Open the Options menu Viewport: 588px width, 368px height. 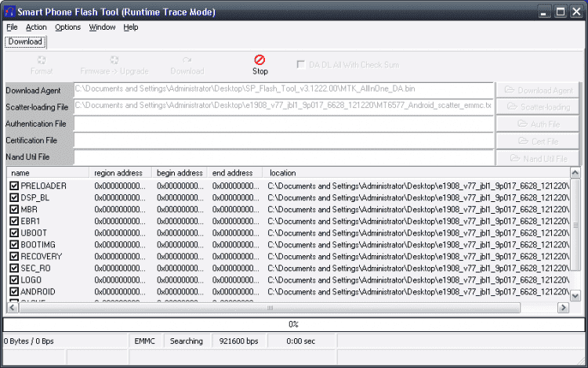[x=67, y=27]
